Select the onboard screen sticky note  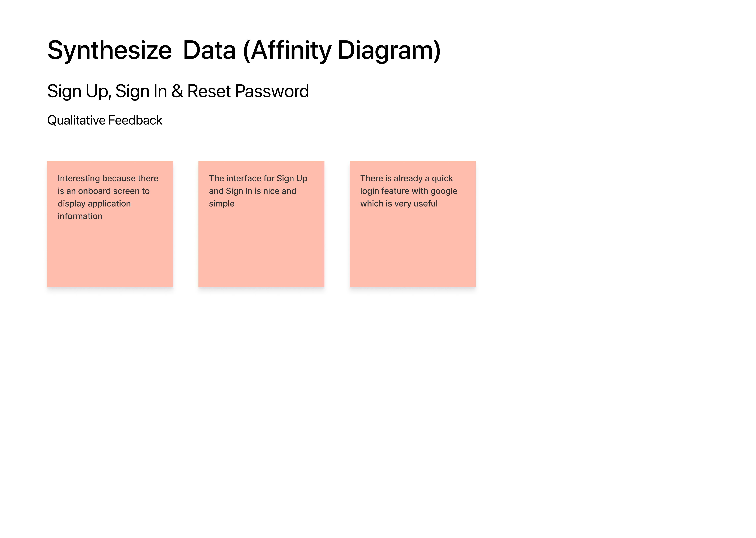pyautogui.click(x=110, y=252)
